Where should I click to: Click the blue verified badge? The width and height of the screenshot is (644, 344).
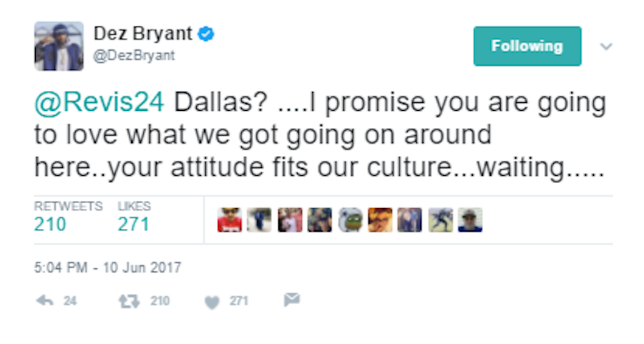click(x=208, y=34)
